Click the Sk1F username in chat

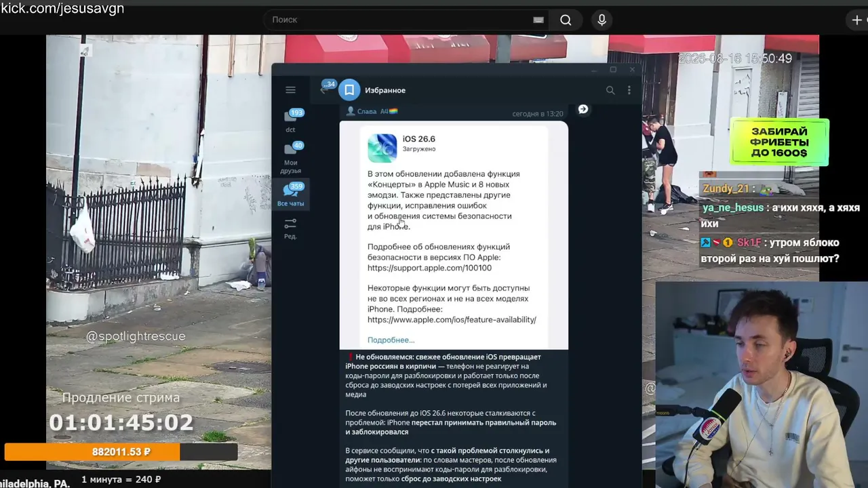pyautogui.click(x=750, y=243)
